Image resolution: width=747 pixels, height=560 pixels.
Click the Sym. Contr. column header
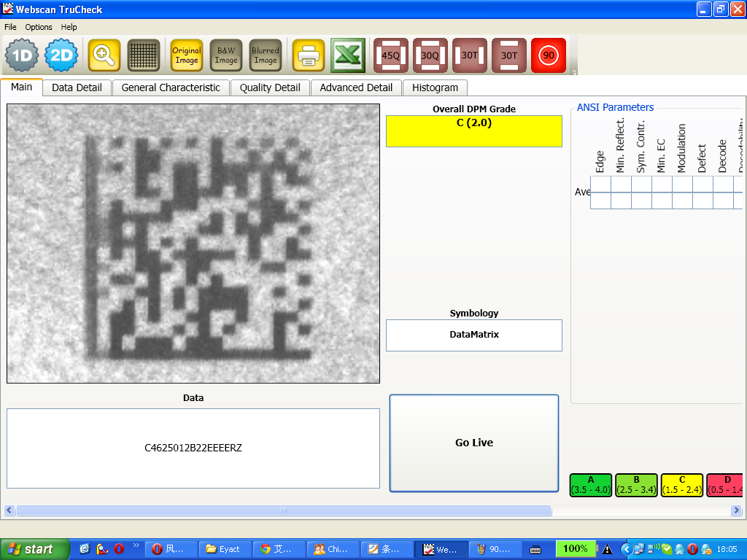click(640, 147)
